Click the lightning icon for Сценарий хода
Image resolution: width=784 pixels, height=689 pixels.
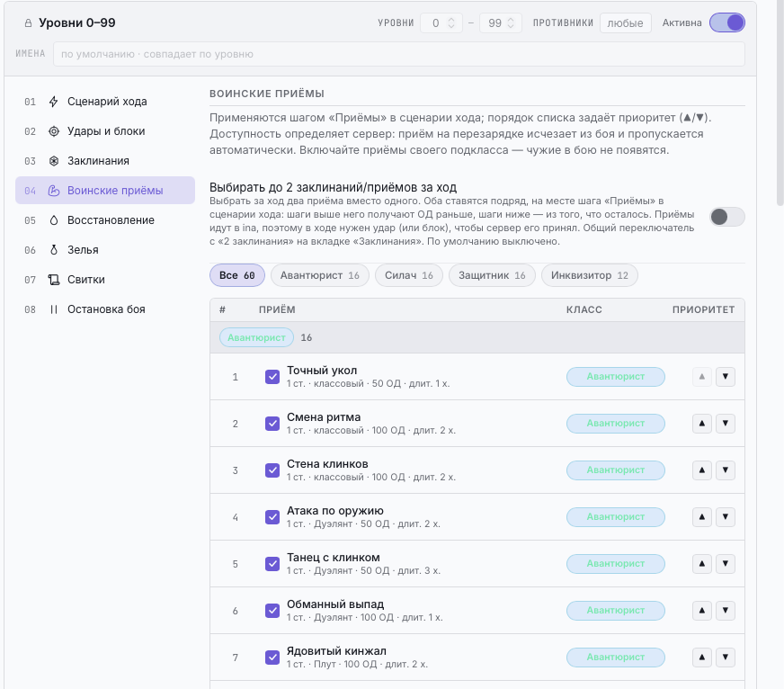(x=54, y=102)
